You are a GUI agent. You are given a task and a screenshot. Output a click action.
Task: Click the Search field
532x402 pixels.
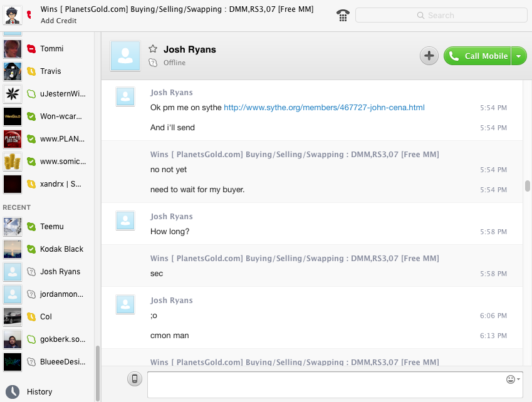[441, 15]
